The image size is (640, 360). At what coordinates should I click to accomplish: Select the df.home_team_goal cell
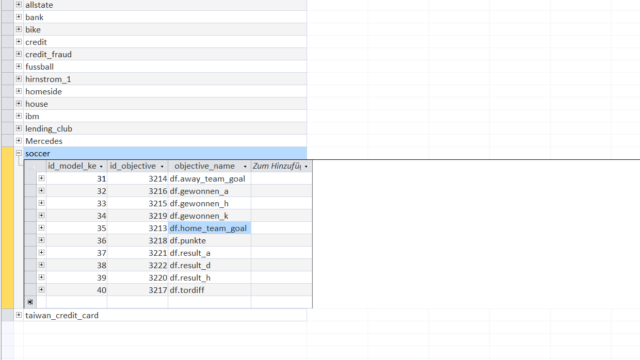209,228
